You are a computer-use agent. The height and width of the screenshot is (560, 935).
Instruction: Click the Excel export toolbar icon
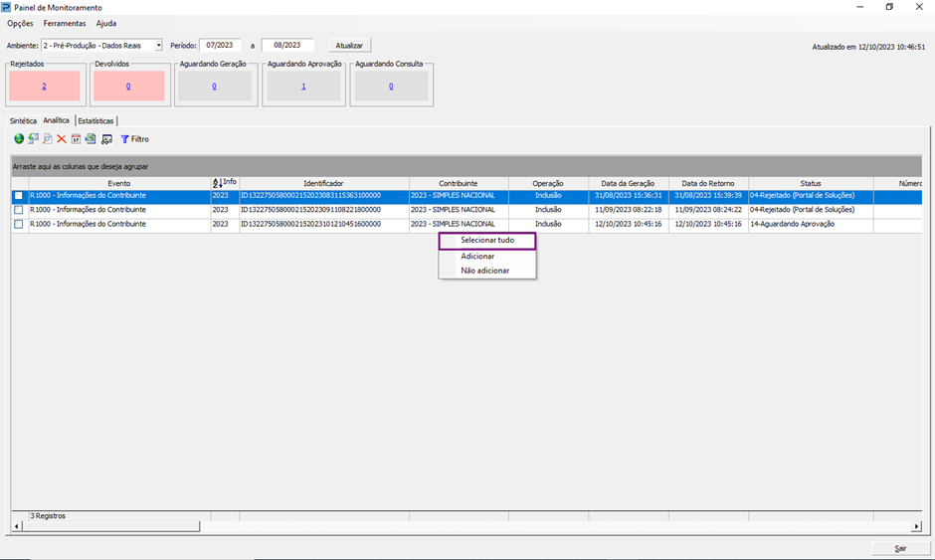point(91,139)
